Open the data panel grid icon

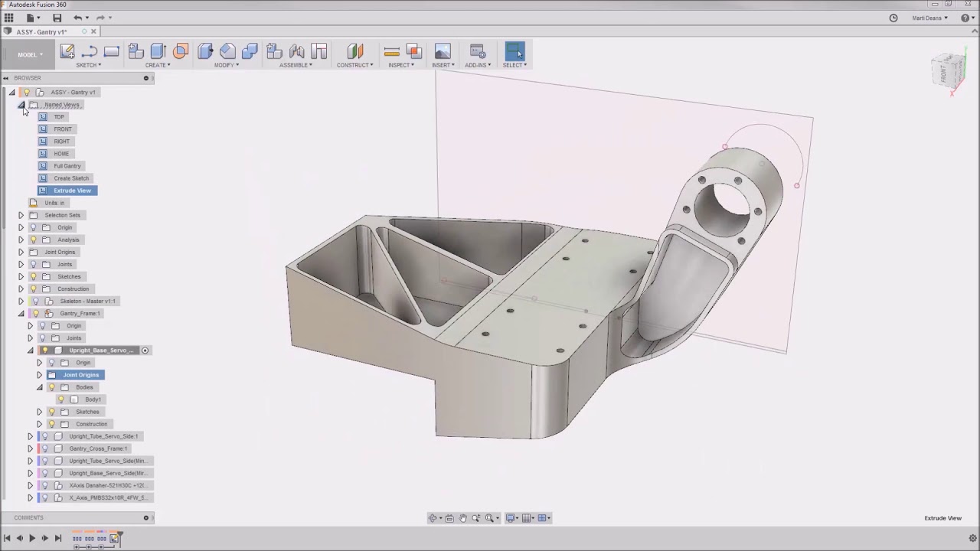tap(9, 18)
